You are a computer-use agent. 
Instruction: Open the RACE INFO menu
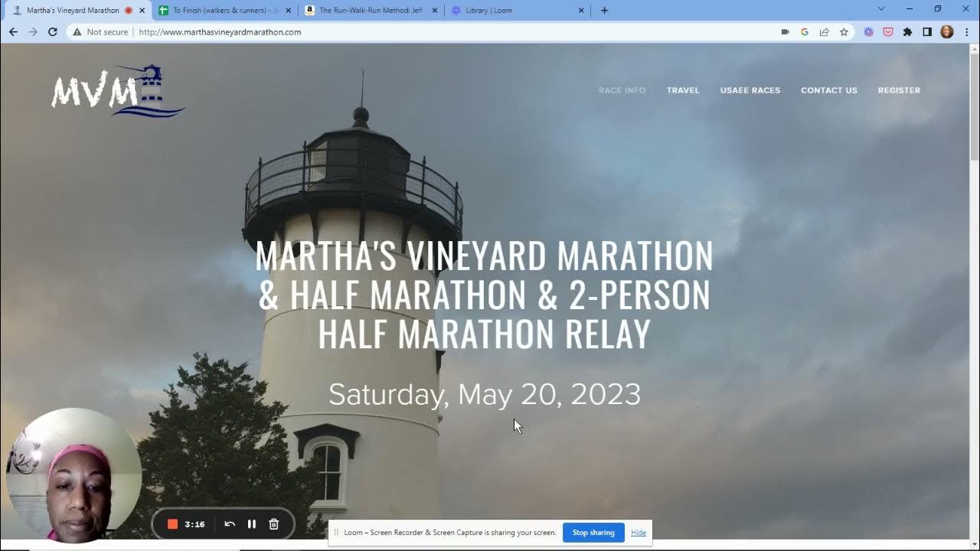click(x=622, y=90)
